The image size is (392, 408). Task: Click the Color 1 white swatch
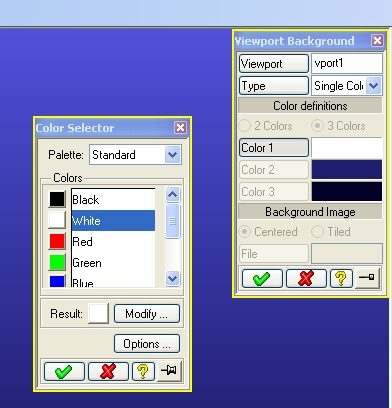[347, 148]
